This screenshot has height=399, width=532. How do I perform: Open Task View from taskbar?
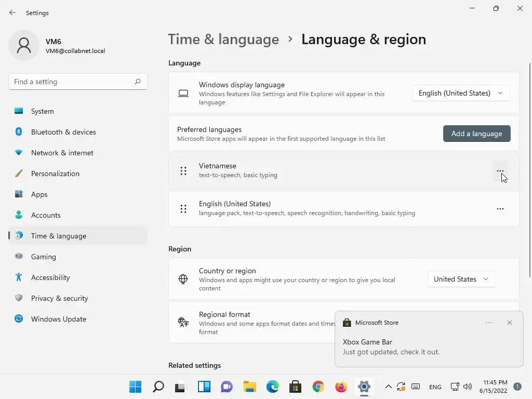[180, 387]
